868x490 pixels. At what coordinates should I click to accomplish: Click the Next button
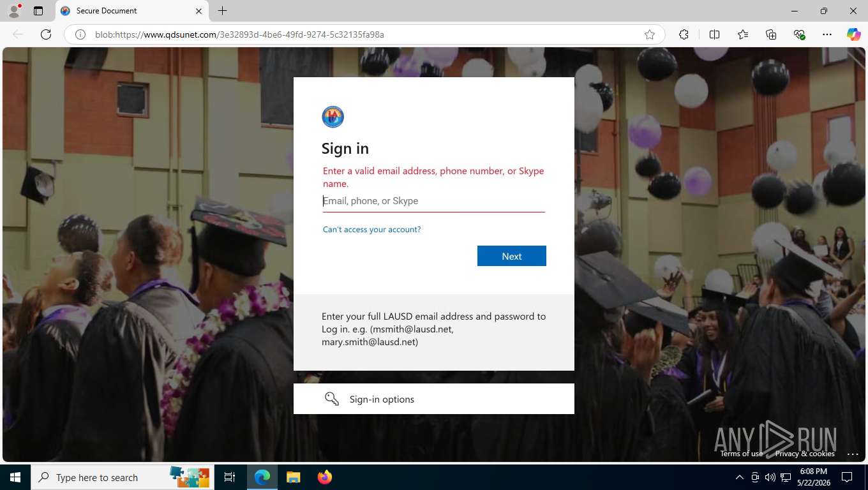(x=512, y=256)
